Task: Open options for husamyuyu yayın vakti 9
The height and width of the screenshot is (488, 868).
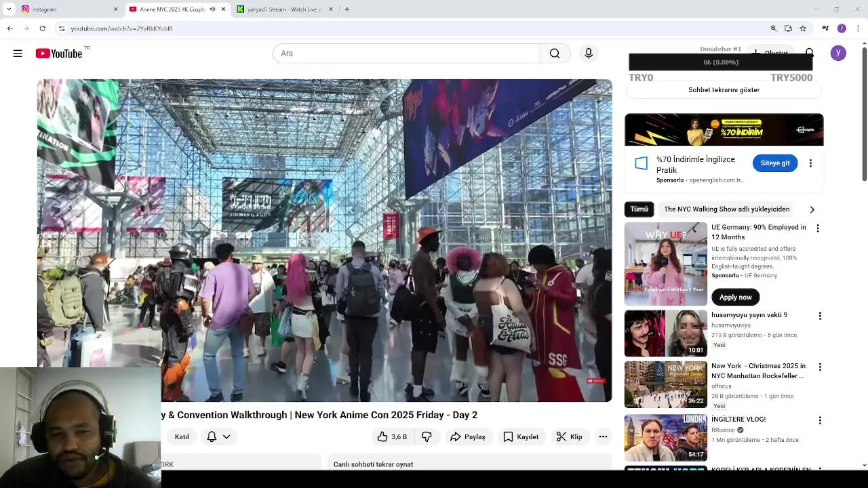Action: click(820, 316)
